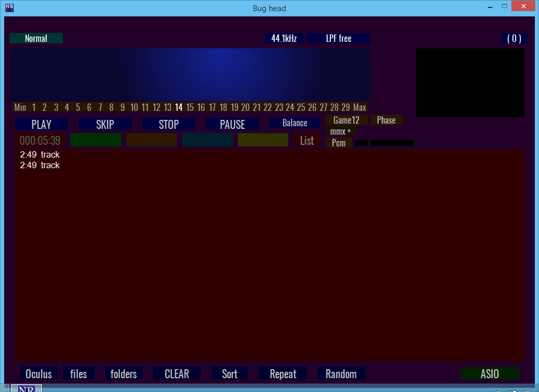Enable Random playback
Image resolution: width=539 pixels, height=392 pixels.
(341, 373)
